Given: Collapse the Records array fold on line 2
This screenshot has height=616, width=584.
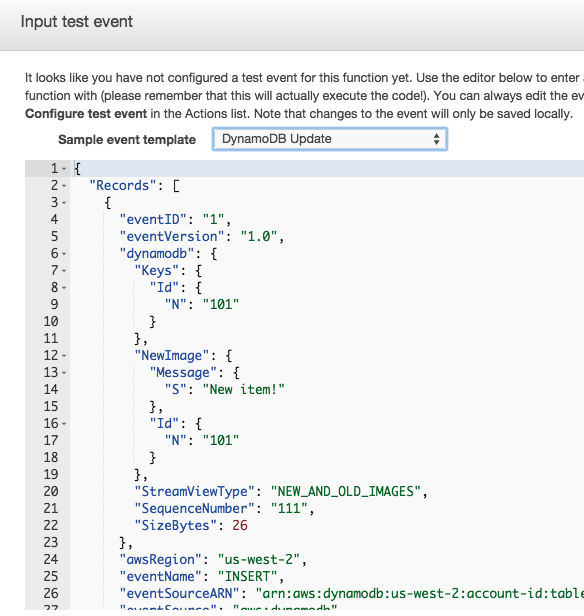Looking at the screenshot, I should (64, 186).
